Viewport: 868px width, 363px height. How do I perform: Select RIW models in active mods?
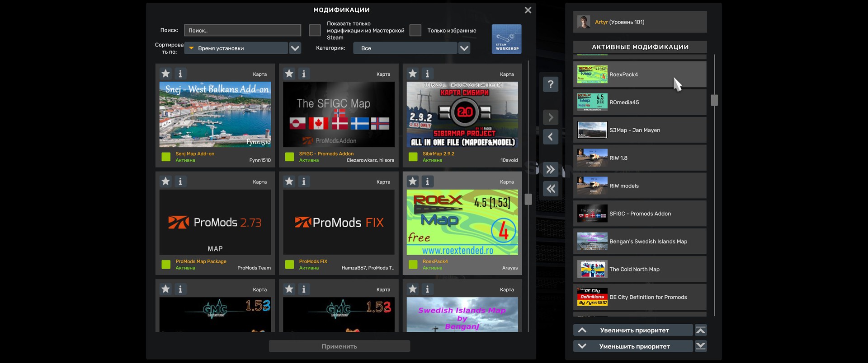640,186
